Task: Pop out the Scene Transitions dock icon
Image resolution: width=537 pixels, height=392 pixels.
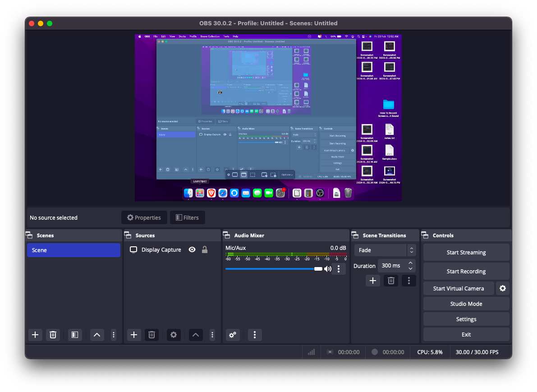Action: (355, 235)
